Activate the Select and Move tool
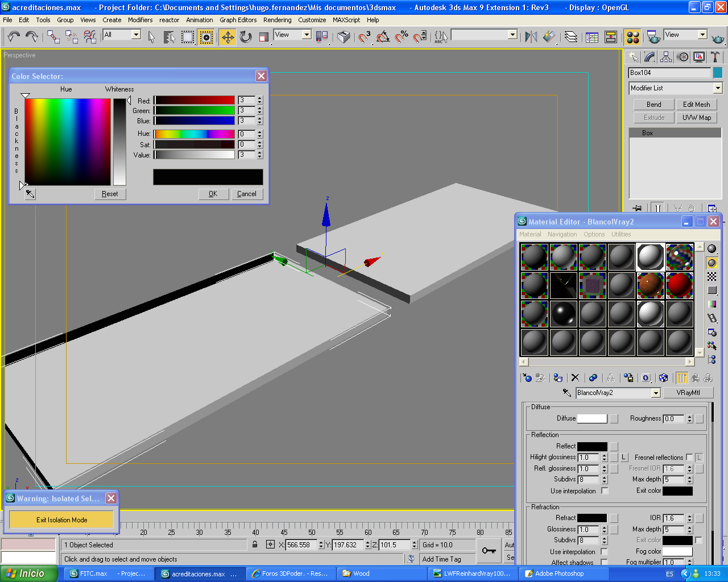Screen dimensions: 728x582 [x=227, y=37]
